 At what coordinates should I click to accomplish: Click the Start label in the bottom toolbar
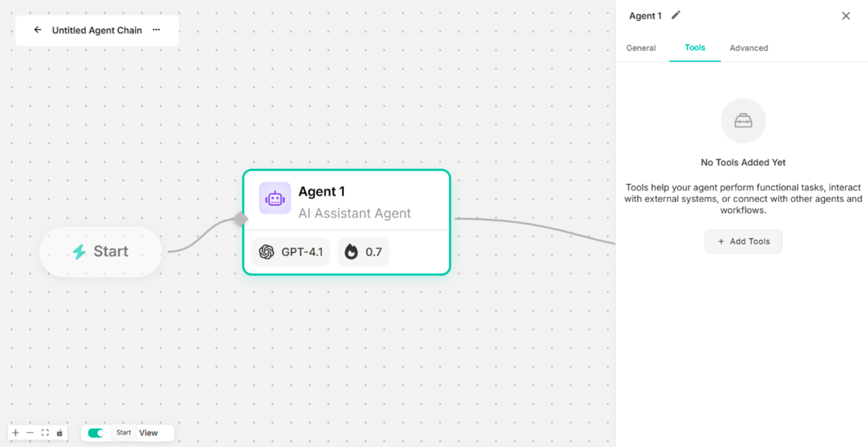124,432
